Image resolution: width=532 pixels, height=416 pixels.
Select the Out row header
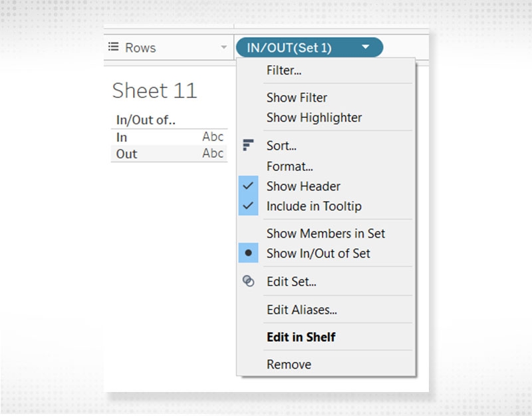[x=126, y=154]
